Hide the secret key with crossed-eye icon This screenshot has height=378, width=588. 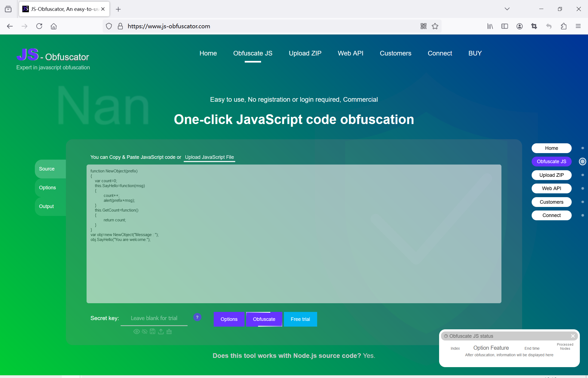pos(145,331)
